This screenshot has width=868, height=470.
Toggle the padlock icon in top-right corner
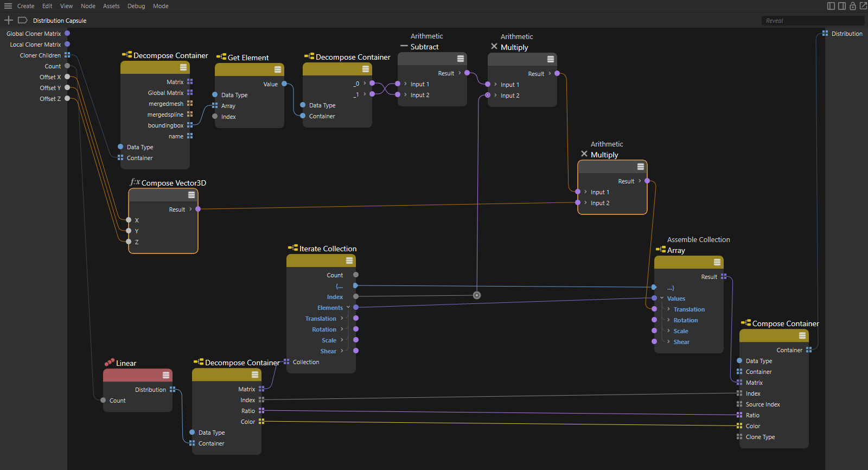[853, 6]
